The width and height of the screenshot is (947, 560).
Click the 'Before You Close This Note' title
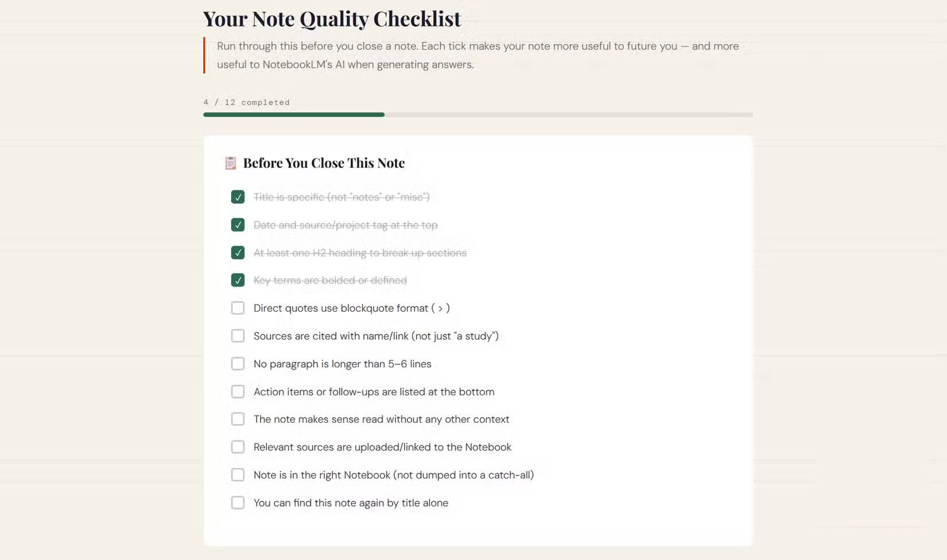324,163
